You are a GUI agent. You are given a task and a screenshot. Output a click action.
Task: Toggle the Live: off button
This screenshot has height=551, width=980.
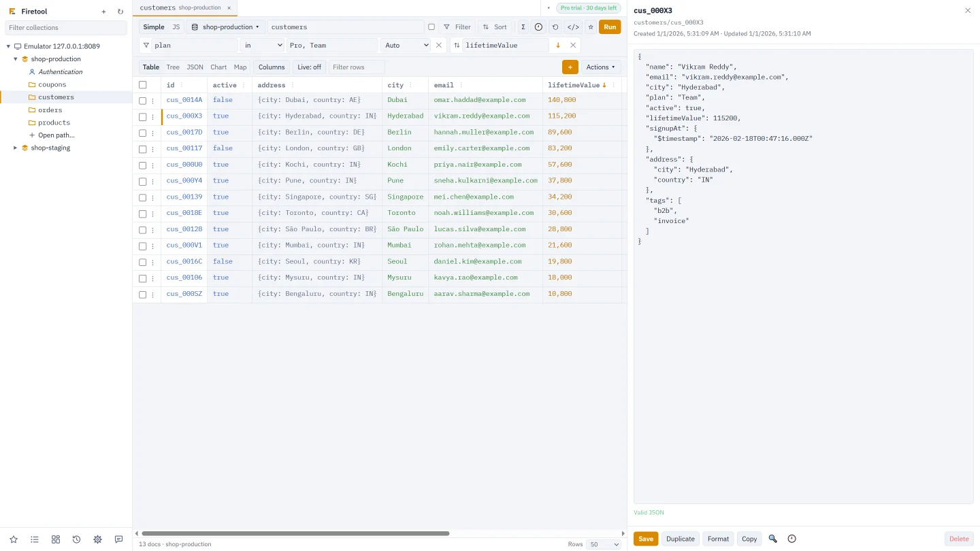309,67
